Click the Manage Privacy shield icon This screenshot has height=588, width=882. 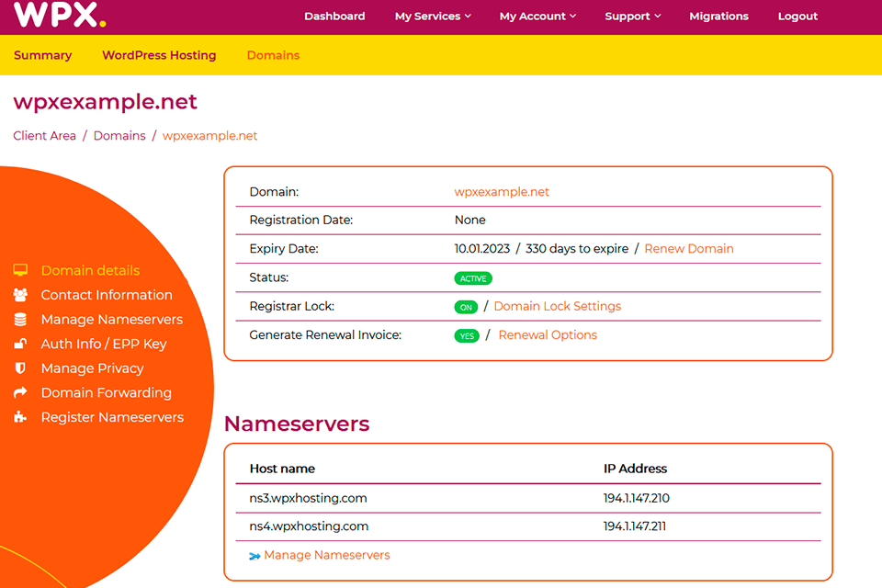(x=20, y=368)
